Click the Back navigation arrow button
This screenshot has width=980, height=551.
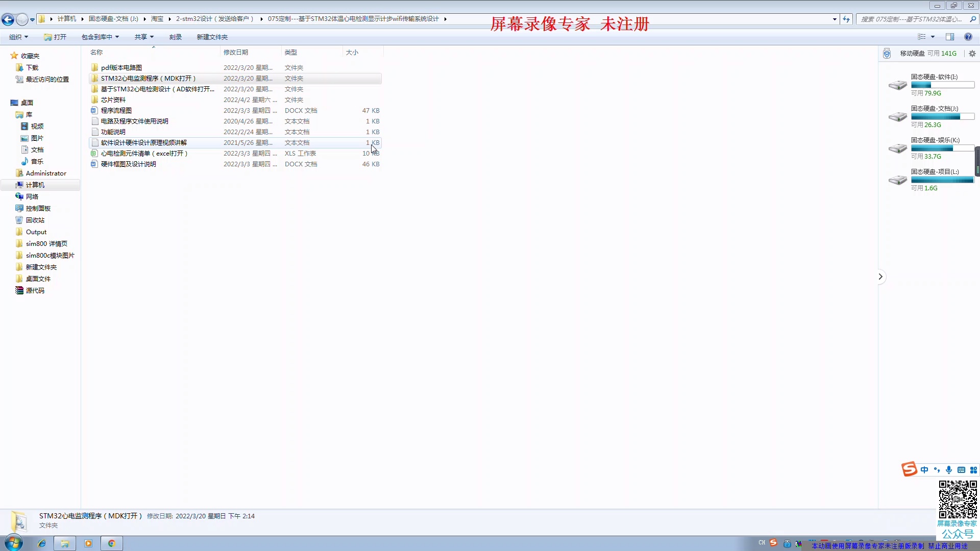8,19
